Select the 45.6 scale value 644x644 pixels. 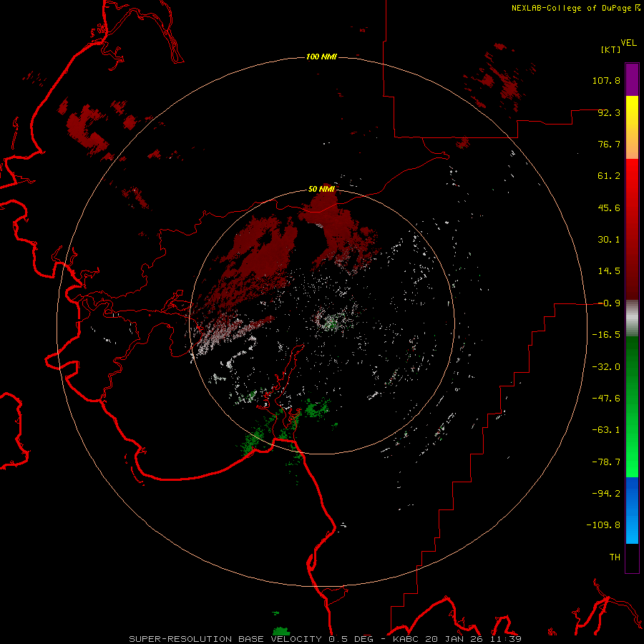tap(609, 208)
